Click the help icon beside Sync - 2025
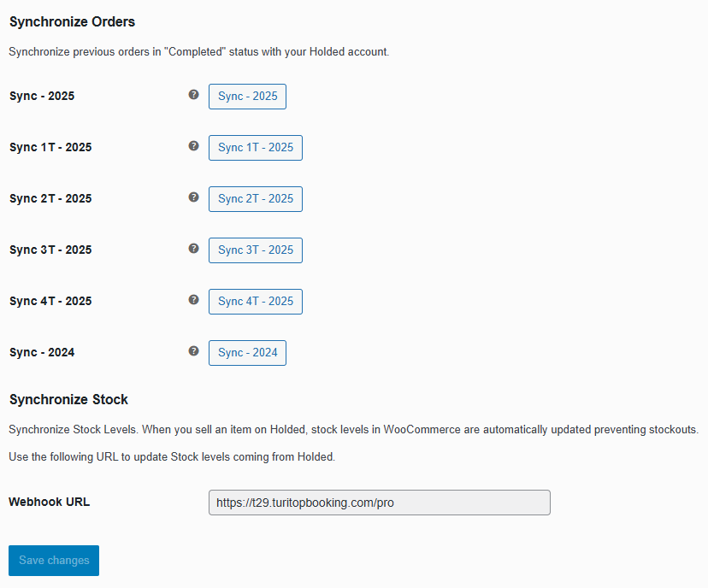Screen dimensions: 708x588 pyautogui.click(x=193, y=95)
